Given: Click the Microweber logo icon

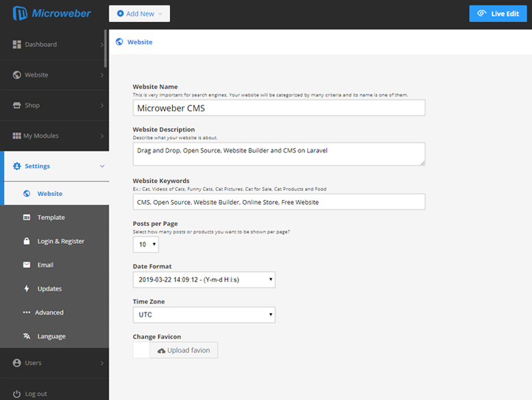Looking at the screenshot, I should coord(20,14).
